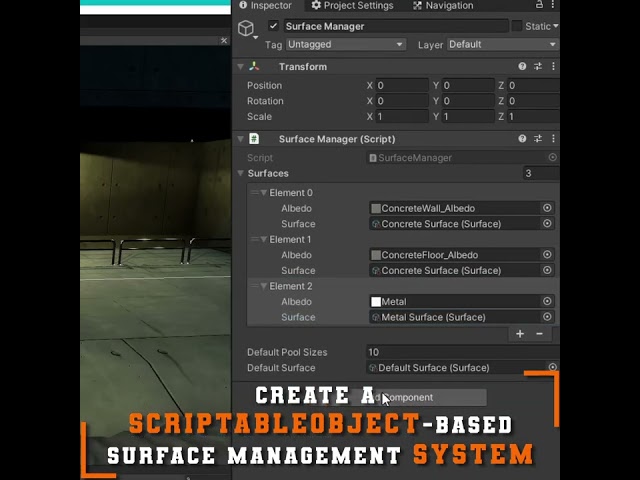Open object picker for ConcreteWall_Albedo

click(x=547, y=208)
